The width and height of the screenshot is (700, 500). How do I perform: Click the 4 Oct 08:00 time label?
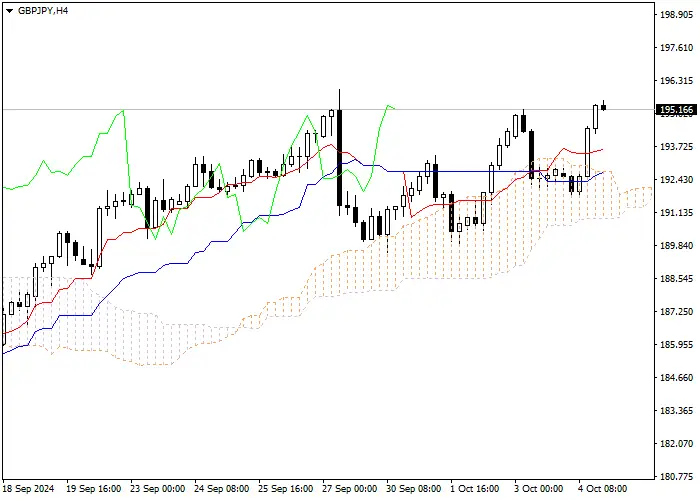pyautogui.click(x=603, y=489)
